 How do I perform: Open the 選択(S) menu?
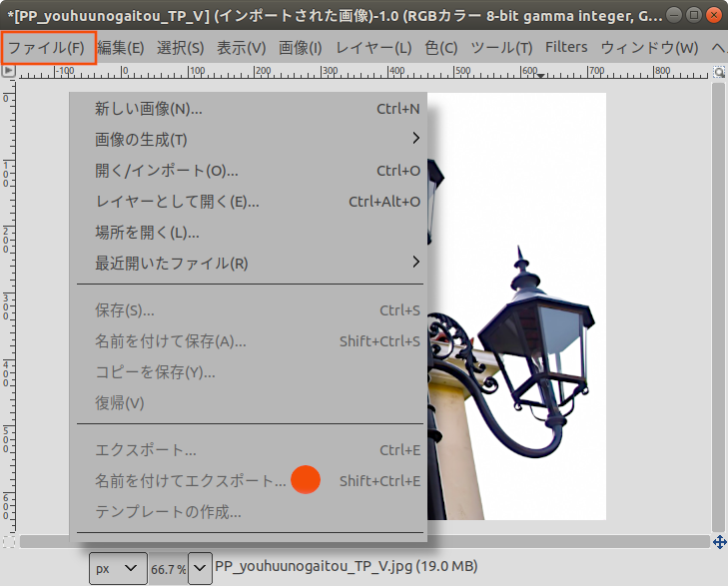click(180, 47)
